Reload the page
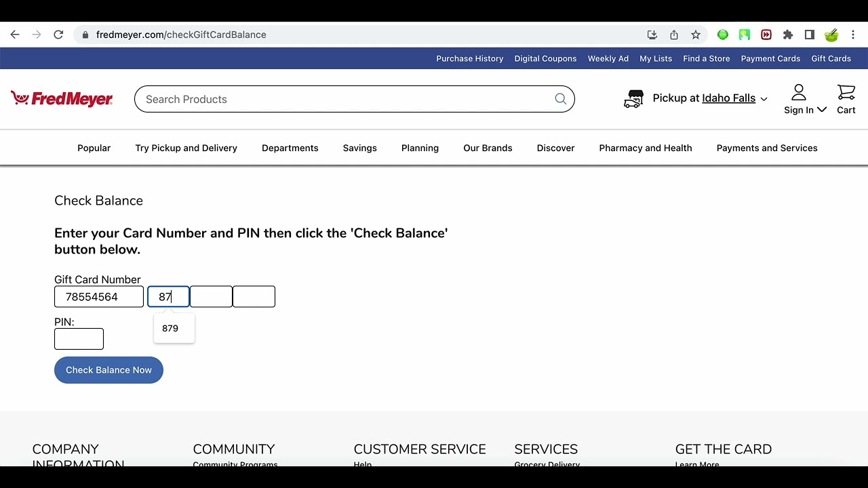The image size is (868, 488). pos(58,35)
